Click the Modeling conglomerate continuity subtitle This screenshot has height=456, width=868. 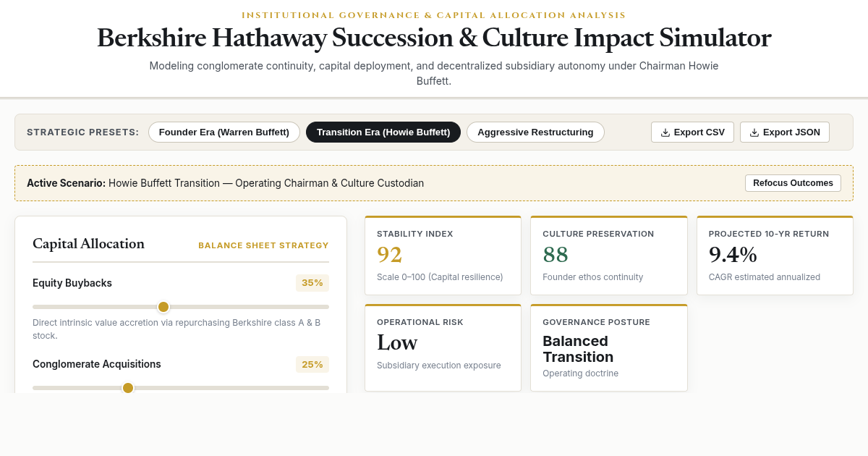(x=434, y=73)
